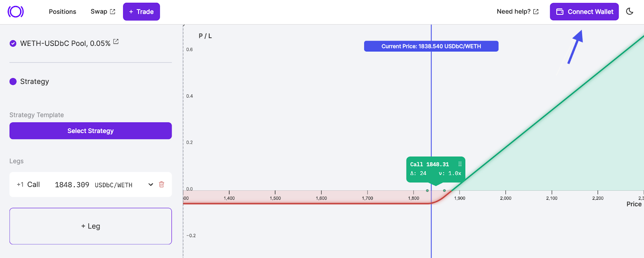644x258 pixels.
Task: Add a new leg with + Leg
Action: [x=91, y=226]
